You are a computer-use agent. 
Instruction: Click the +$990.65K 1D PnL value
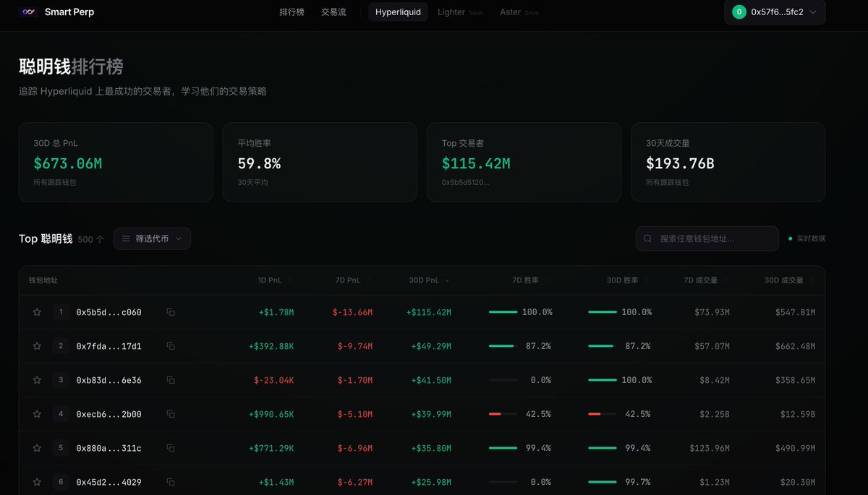271,414
